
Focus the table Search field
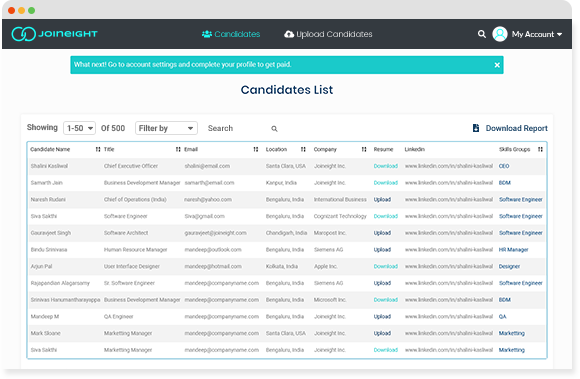(x=237, y=128)
